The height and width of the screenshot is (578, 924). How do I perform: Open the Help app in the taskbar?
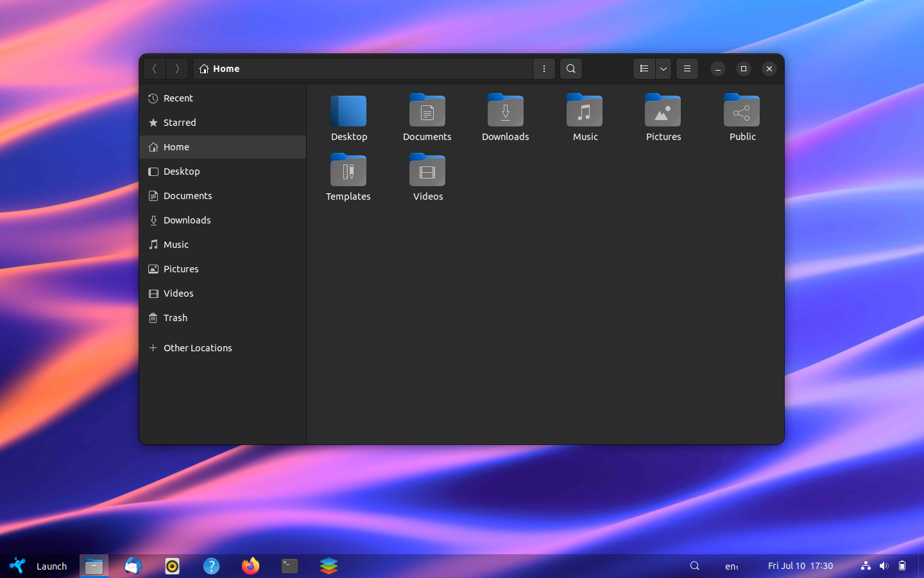click(211, 566)
